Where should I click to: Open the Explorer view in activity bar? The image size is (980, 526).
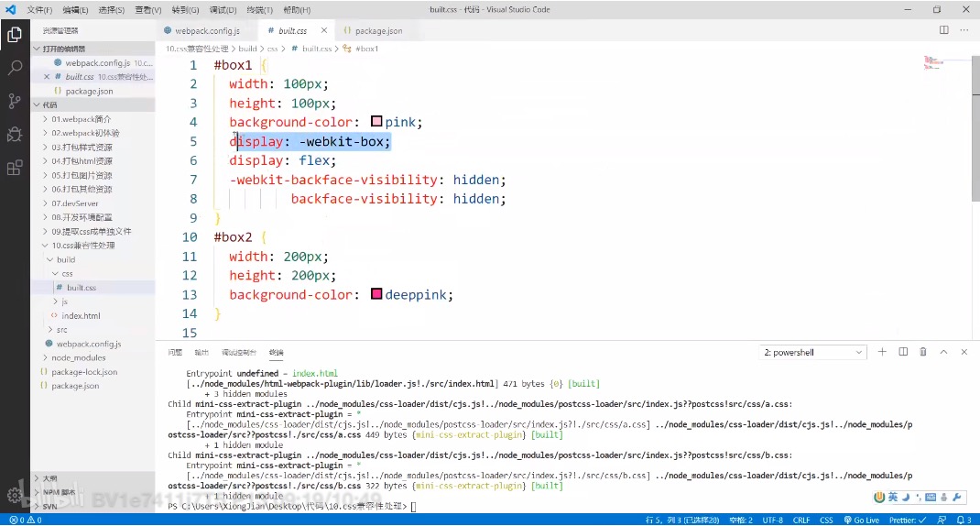(x=15, y=35)
